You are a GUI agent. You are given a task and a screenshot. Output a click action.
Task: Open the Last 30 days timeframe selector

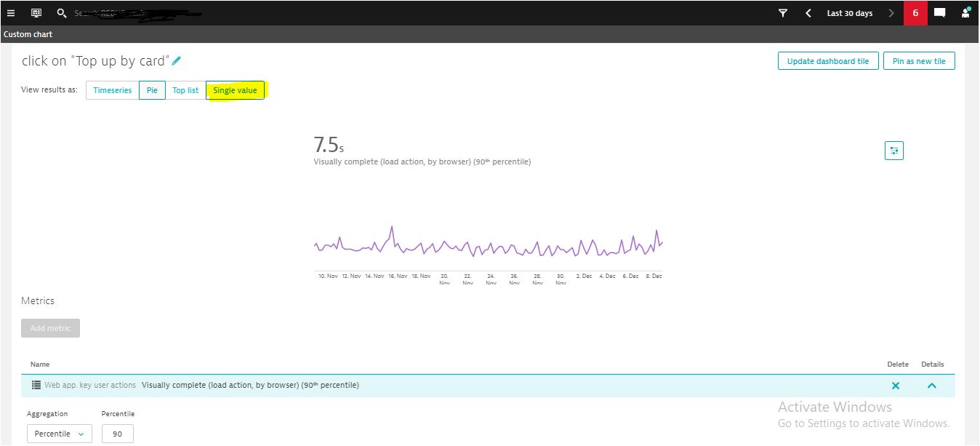click(x=849, y=13)
